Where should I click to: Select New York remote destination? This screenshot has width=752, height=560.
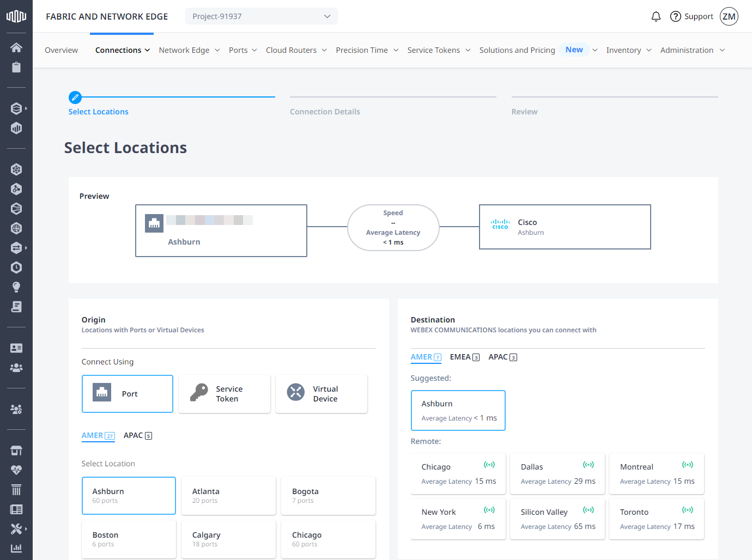click(x=458, y=519)
